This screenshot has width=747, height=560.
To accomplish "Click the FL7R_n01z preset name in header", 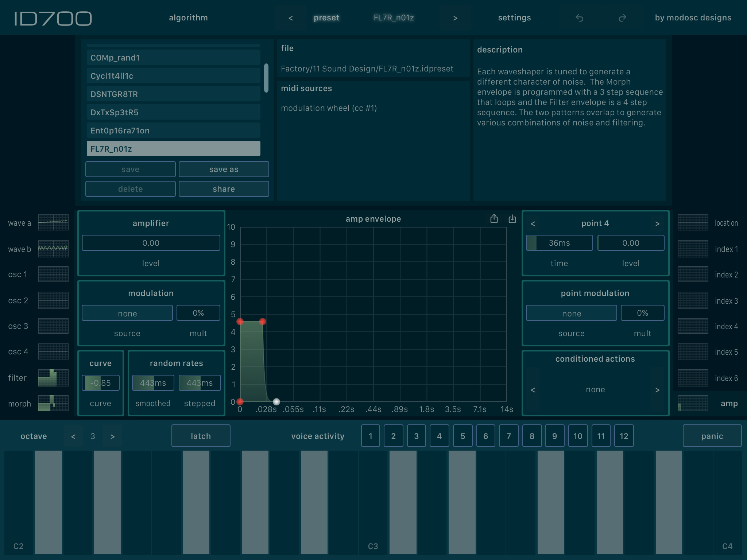I will click(394, 17).
